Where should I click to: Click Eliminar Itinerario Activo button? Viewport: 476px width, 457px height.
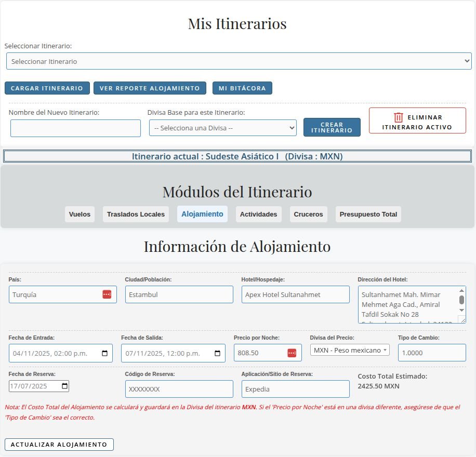(x=417, y=120)
